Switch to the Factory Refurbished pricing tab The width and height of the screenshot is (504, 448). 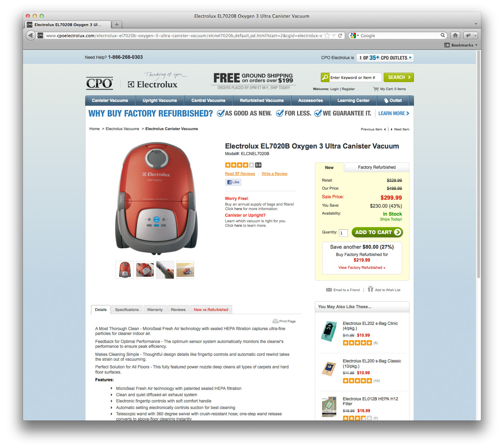(377, 167)
